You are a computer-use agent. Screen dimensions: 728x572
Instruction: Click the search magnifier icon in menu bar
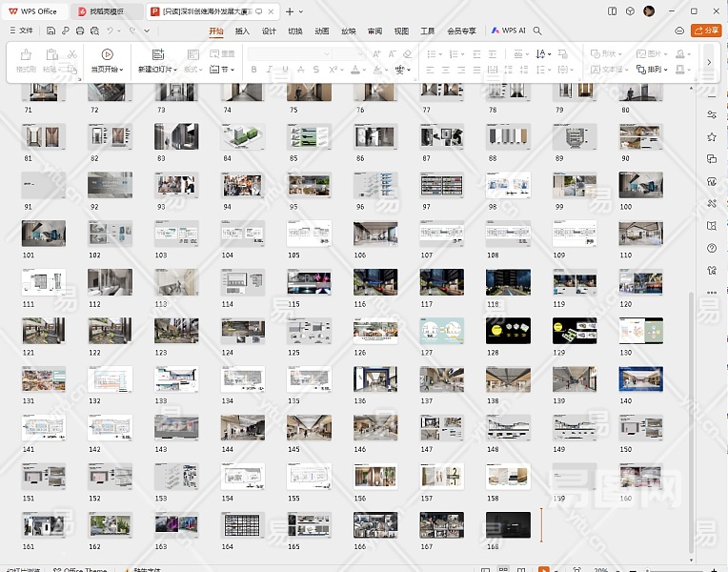[x=537, y=31]
